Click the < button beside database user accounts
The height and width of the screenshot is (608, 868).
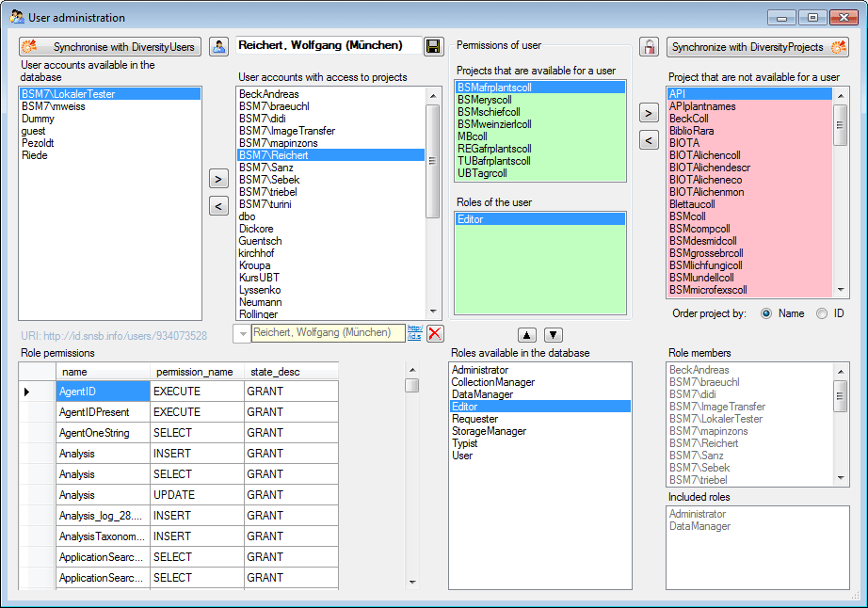[218, 206]
